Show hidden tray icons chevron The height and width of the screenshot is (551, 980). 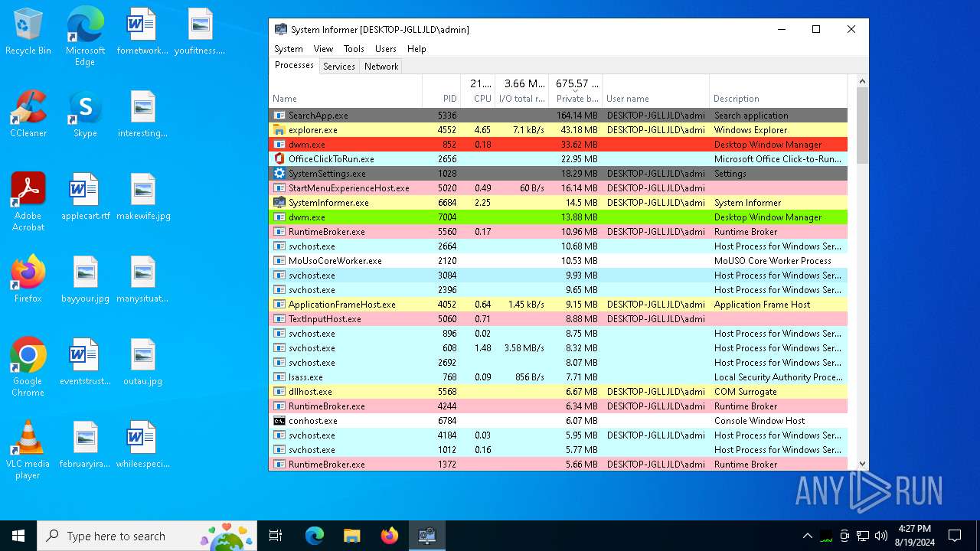point(807,536)
